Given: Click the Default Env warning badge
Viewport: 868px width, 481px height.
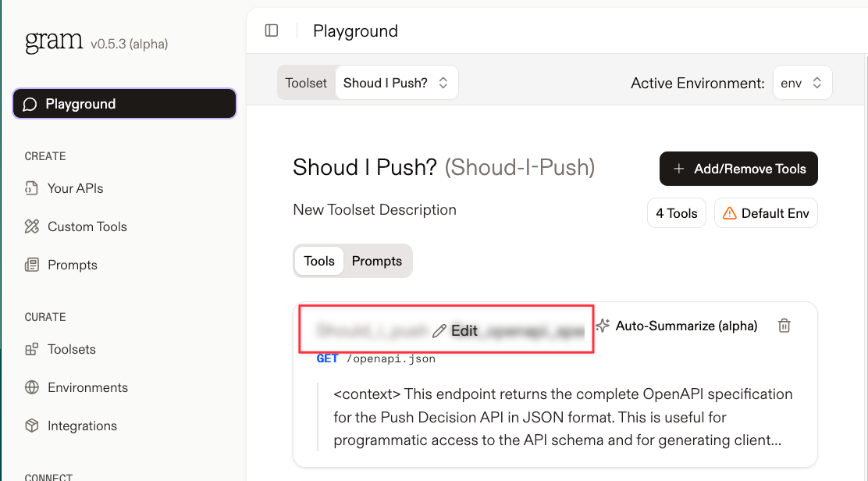Looking at the screenshot, I should 766,213.
